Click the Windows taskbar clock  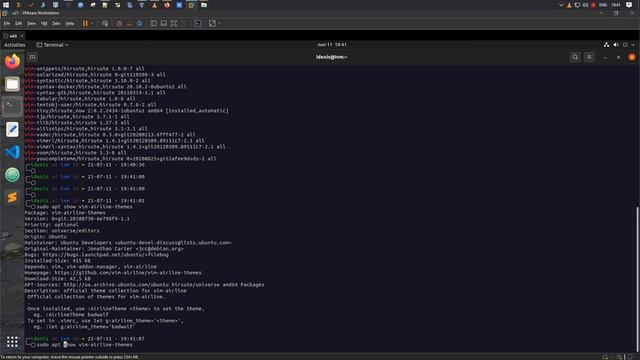coord(616,5)
